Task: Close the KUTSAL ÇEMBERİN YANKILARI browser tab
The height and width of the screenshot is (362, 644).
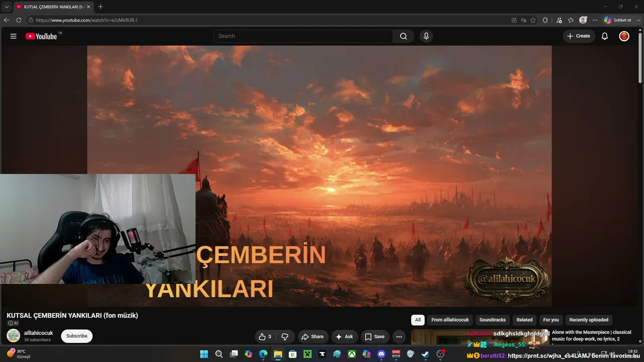Action: click(89, 7)
